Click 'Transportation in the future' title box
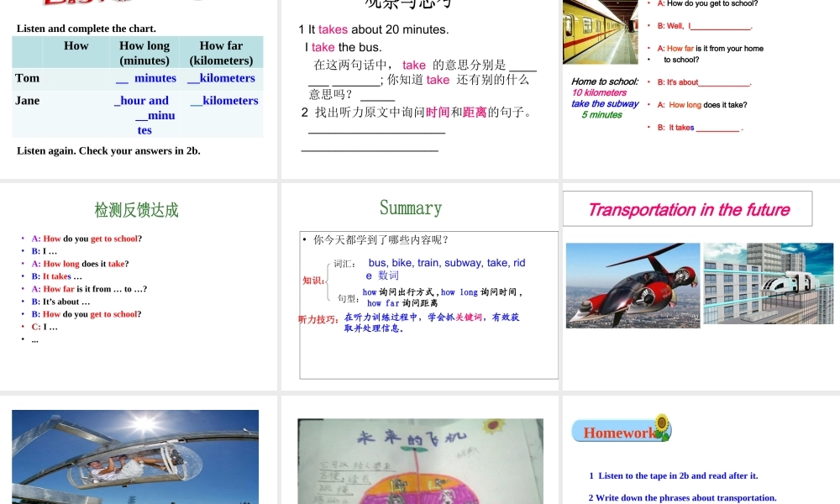This screenshot has width=840, height=504. tap(688, 209)
